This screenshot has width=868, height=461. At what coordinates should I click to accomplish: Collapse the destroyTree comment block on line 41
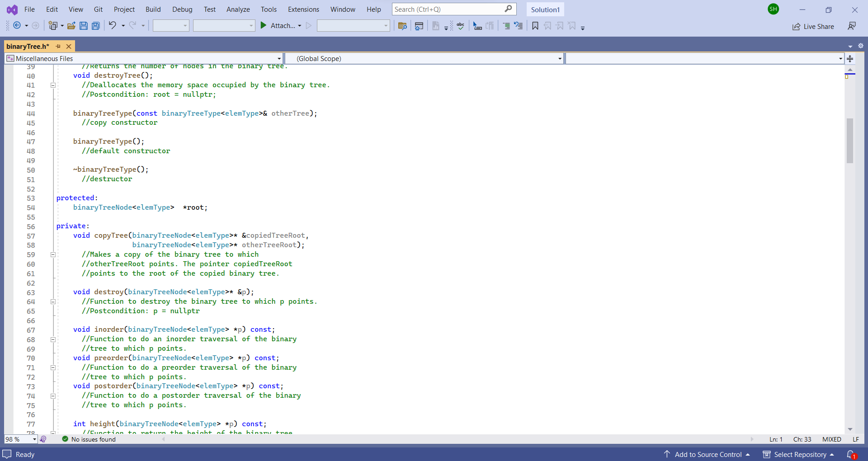(x=53, y=85)
